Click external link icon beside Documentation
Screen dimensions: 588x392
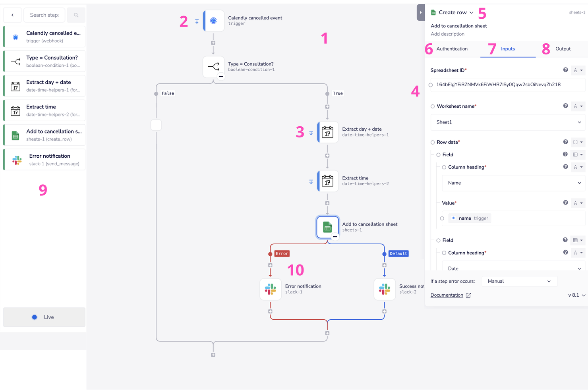click(x=468, y=295)
